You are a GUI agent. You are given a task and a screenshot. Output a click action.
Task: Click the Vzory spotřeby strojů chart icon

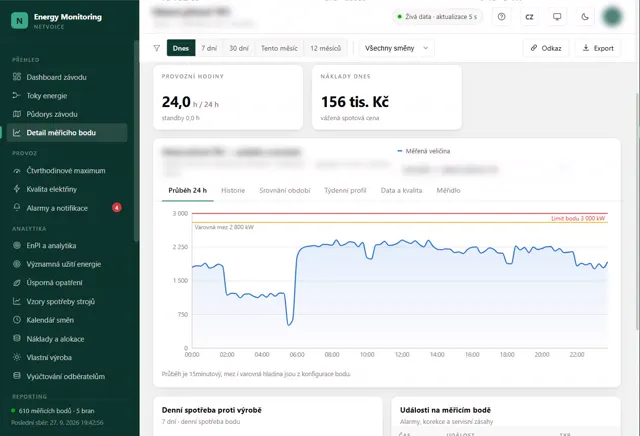[x=17, y=301]
